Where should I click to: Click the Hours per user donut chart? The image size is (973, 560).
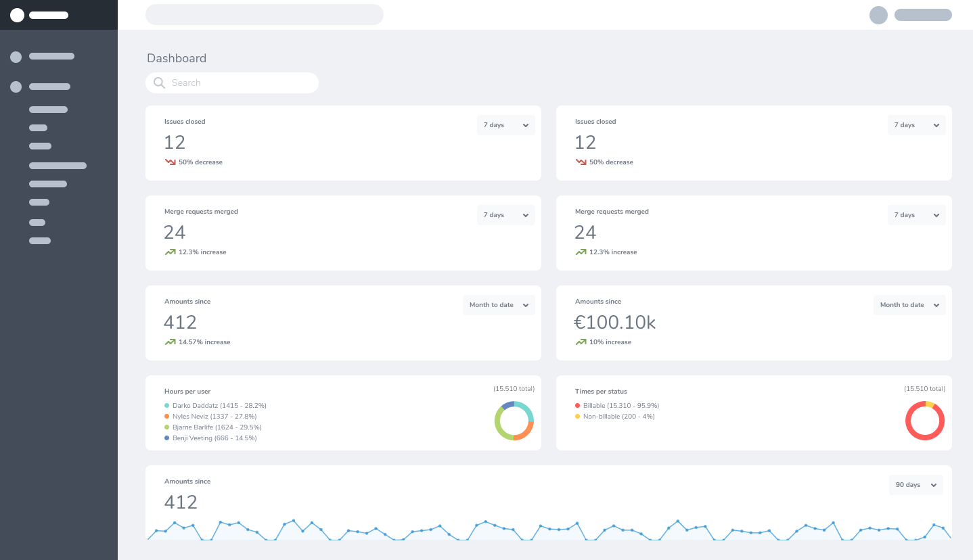(x=514, y=421)
